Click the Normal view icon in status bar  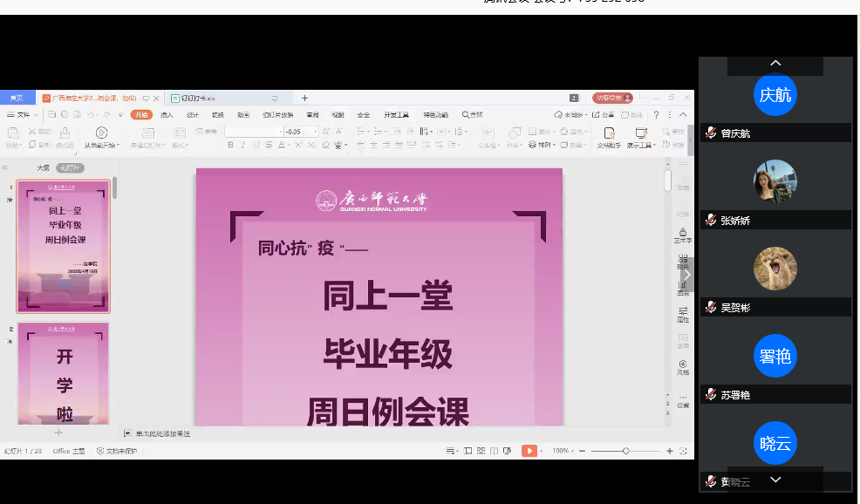click(x=468, y=451)
